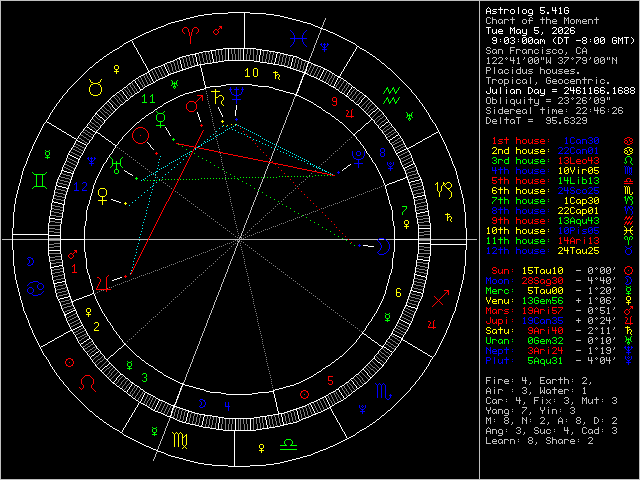The image size is (640, 480).
Task: Select the large yellow Saturn glyph in the chart
Action: click(218, 98)
